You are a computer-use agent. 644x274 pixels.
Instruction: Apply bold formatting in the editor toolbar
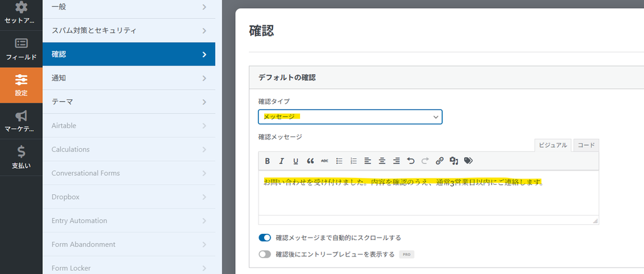(x=267, y=162)
